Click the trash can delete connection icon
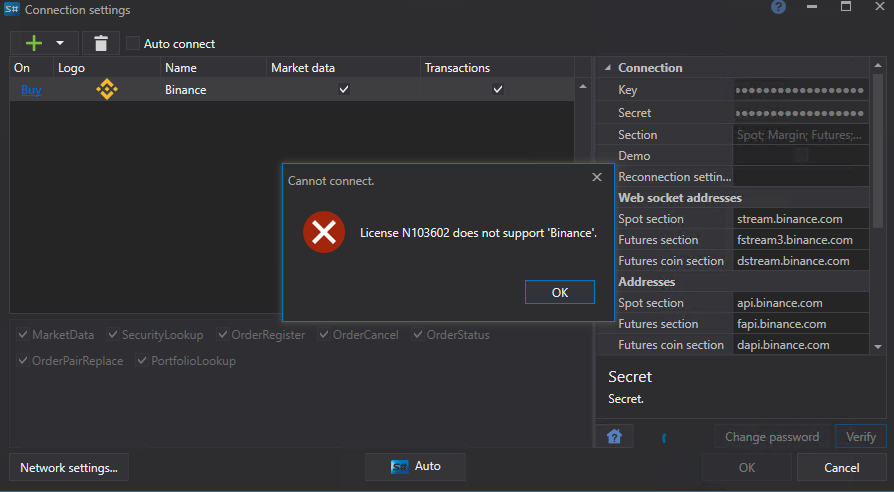 101,43
